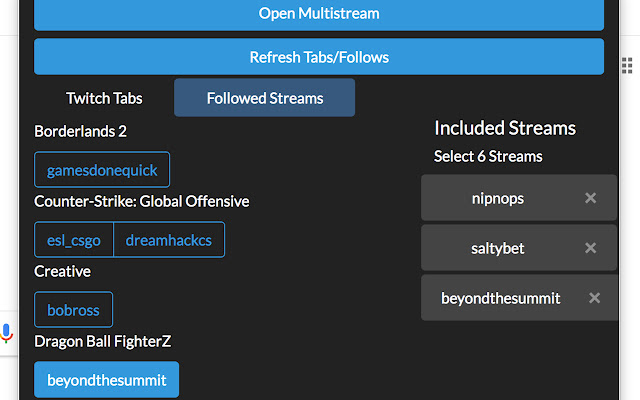Deselect the highlighted beyondthesummit stream button
Image resolution: width=640 pixels, height=400 pixels.
(107, 380)
